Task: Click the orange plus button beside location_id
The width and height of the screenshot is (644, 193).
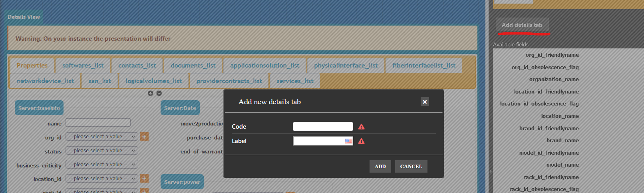Action: pyautogui.click(x=144, y=179)
